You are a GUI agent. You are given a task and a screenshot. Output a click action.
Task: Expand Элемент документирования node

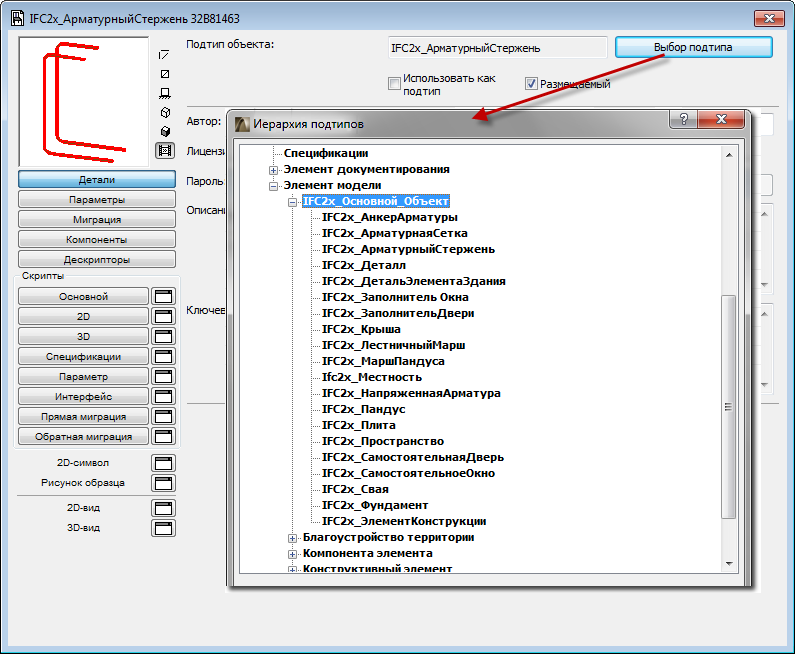click(273, 170)
